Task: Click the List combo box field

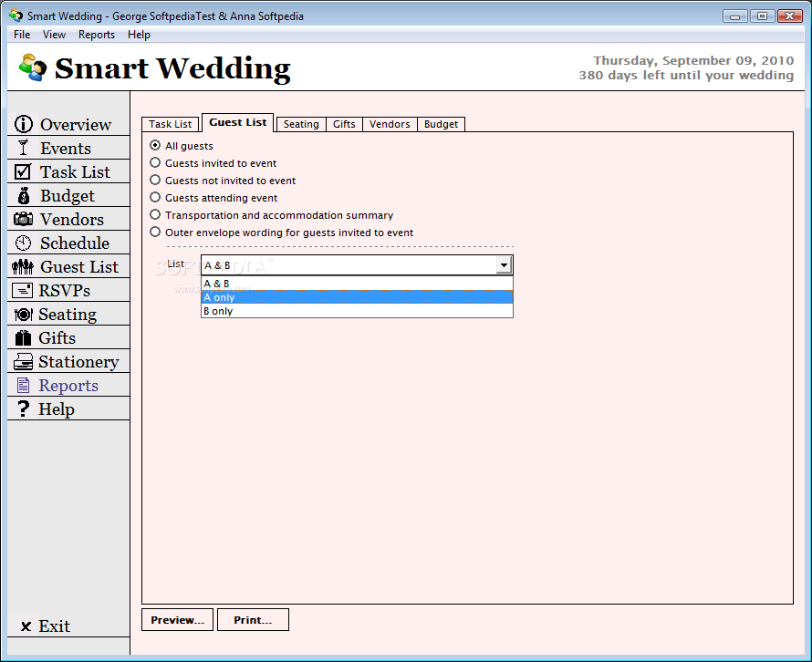Action: 357,265
